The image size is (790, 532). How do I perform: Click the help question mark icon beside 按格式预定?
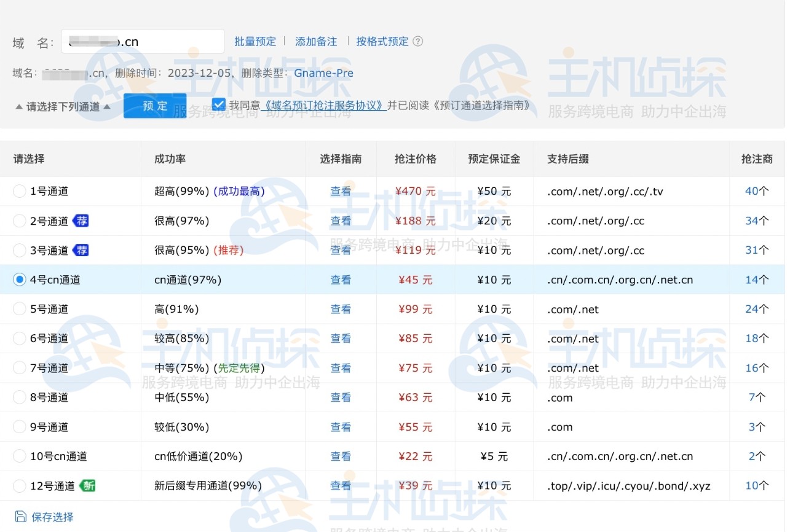(417, 42)
